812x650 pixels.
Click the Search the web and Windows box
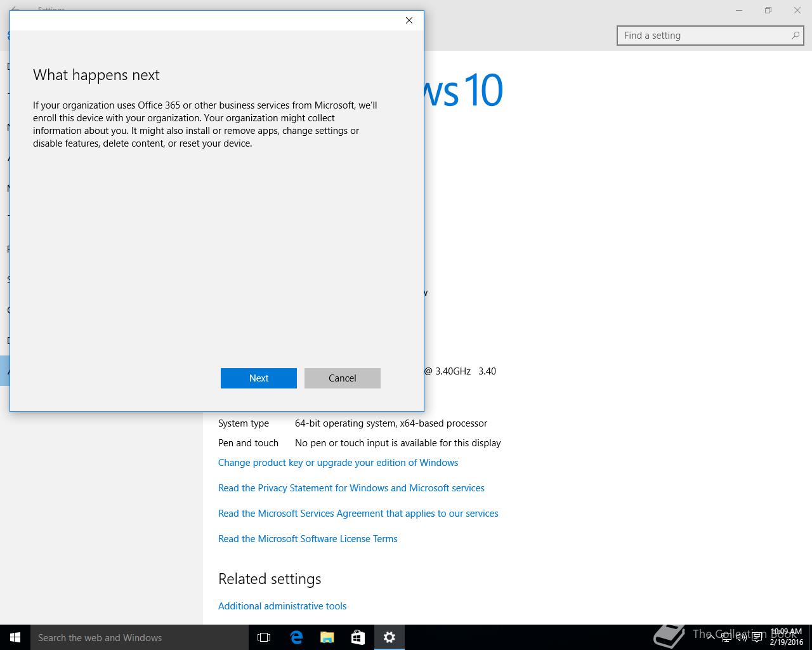pyautogui.click(x=140, y=637)
